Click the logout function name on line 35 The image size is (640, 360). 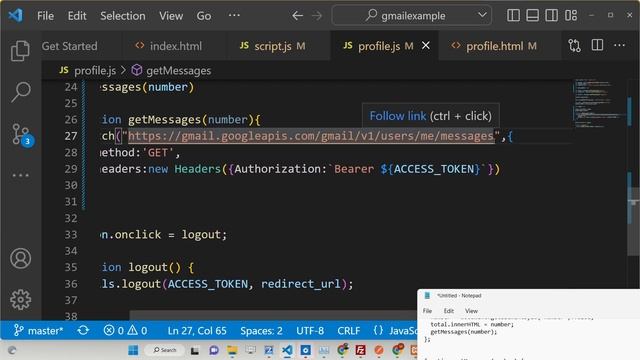(148, 267)
